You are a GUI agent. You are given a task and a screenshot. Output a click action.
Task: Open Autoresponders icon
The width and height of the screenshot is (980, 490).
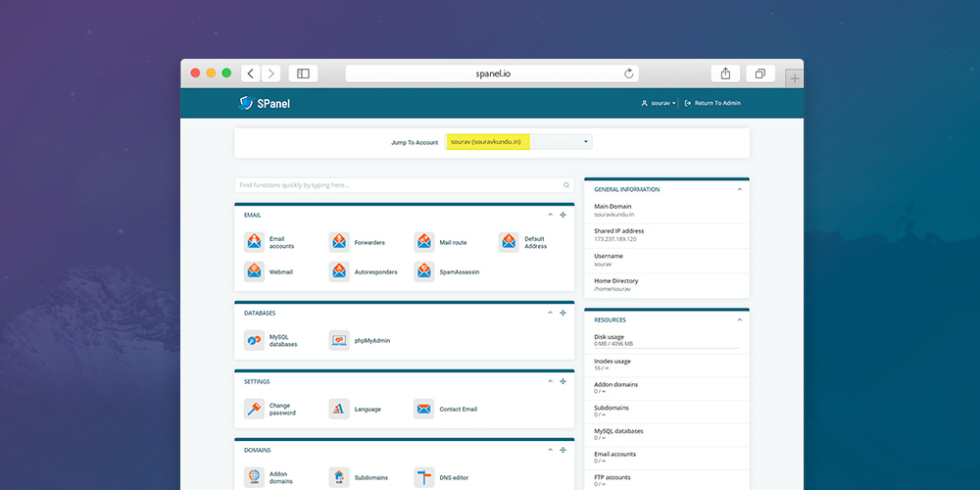tap(339, 271)
